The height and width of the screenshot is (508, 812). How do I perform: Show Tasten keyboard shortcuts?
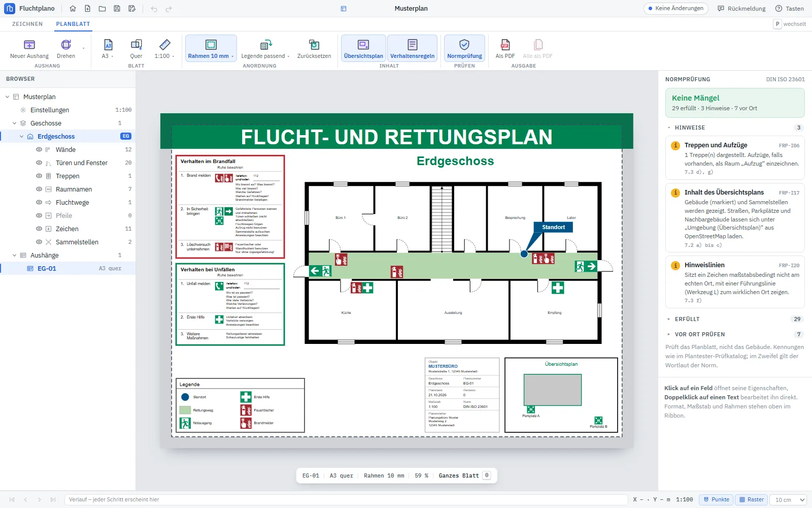tap(790, 9)
